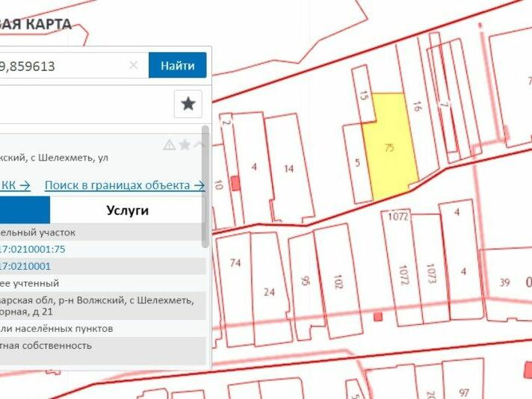
Task: Click the 'тная собственность' ownership text
Action: point(46,345)
